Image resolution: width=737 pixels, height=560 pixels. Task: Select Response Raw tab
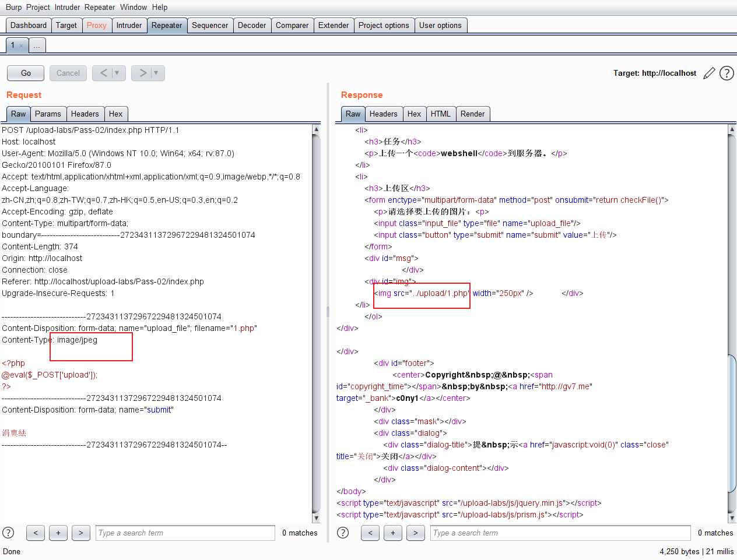[x=353, y=114]
